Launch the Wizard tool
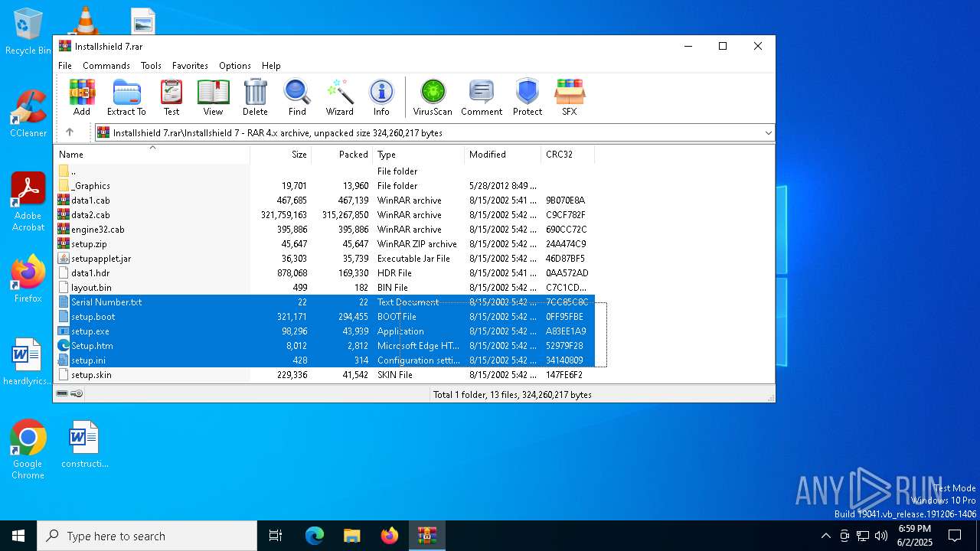This screenshot has width=980, height=551. tap(339, 97)
